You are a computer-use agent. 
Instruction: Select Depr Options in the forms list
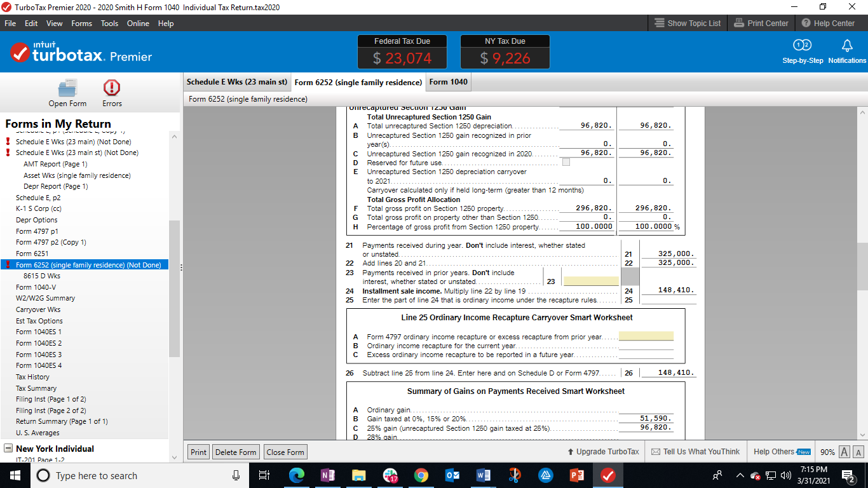37,220
